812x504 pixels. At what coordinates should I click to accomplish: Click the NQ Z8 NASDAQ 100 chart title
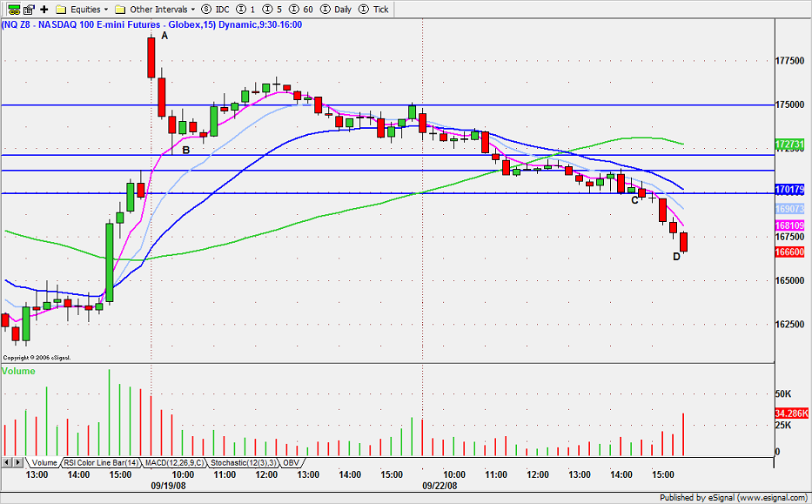[x=152, y=24]
